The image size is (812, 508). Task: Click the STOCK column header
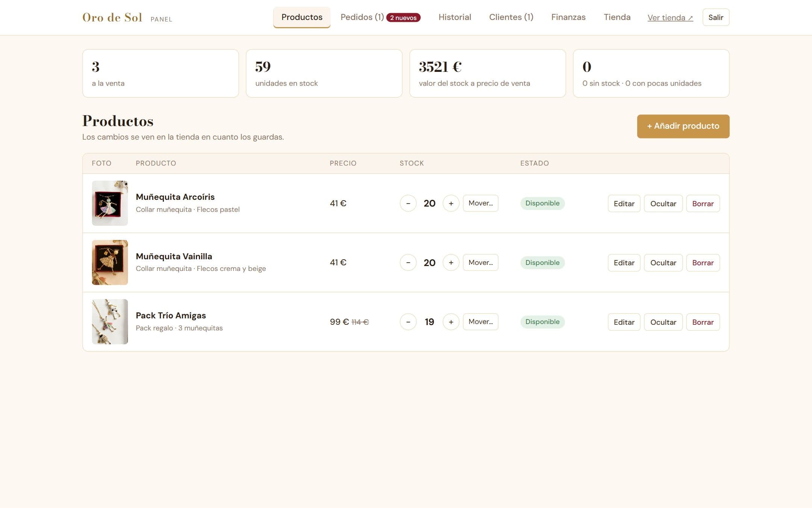[412, 163]
